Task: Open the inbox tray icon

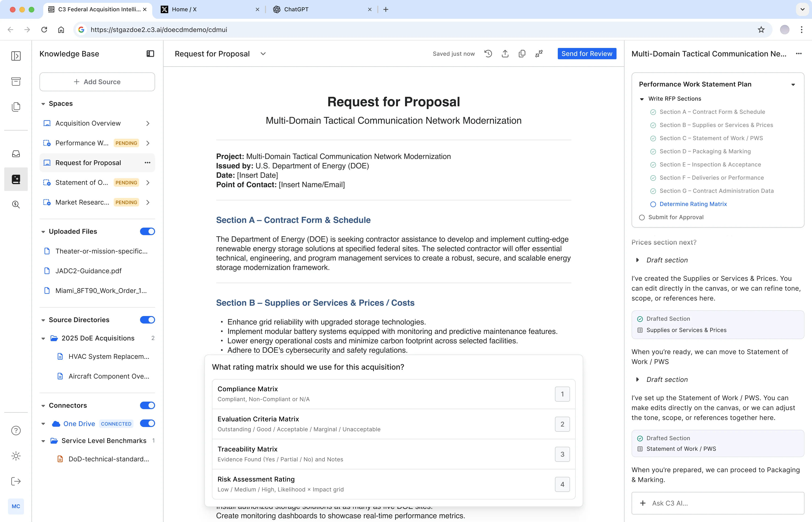Action: 16,154
